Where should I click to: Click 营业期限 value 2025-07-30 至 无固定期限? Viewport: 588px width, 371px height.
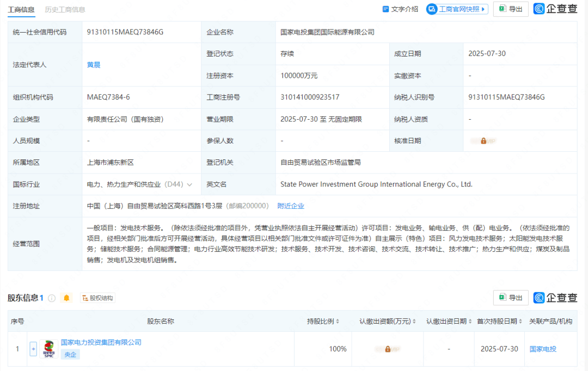pos(321,120)
